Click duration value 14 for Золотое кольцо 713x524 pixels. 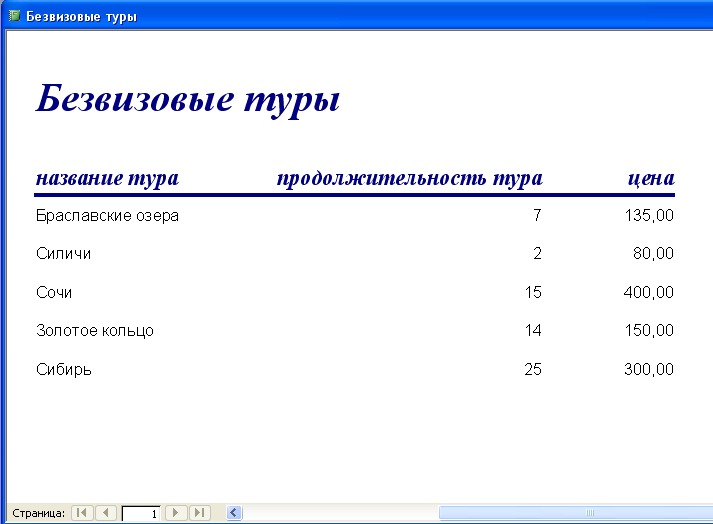(533, 330)
